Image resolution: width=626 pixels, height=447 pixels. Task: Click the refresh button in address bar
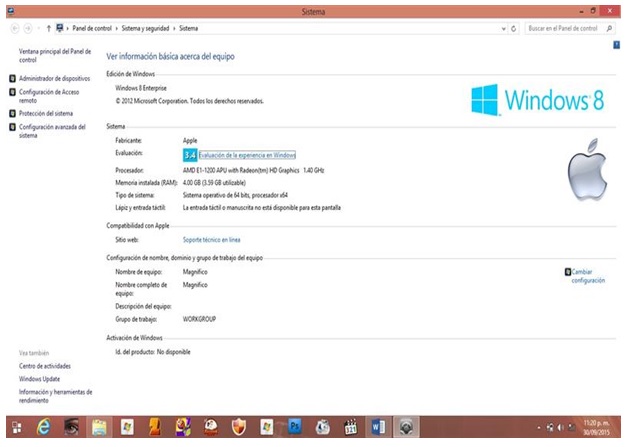point(514,29)
